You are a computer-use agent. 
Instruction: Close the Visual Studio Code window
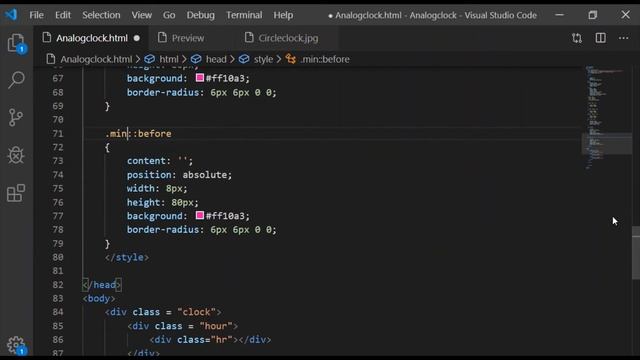point(626,15)
